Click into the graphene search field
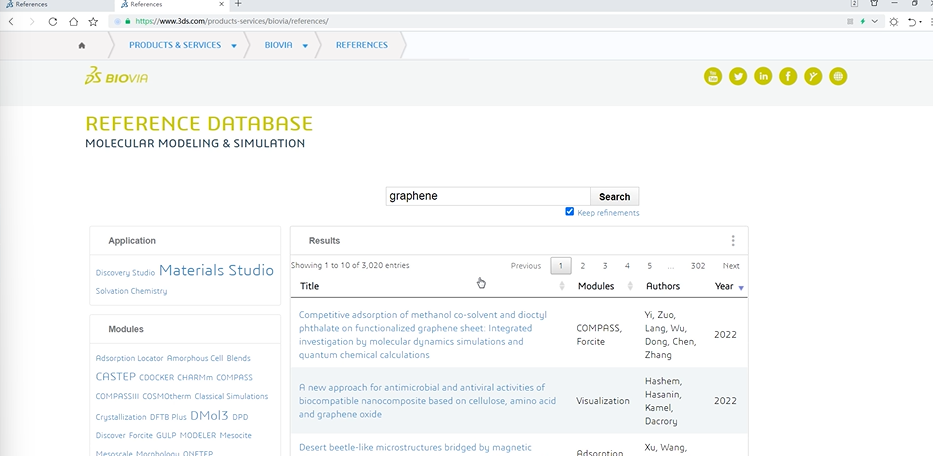This screenshot has height=456, width=933. pyautogui.click(x=488, y=196)
